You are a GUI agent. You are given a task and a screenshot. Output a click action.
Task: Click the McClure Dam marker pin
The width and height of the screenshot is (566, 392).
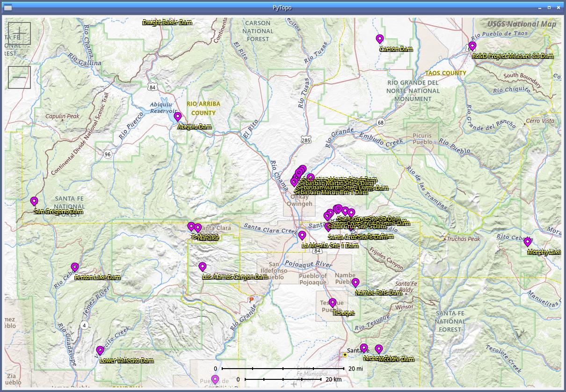coord(379,349)
